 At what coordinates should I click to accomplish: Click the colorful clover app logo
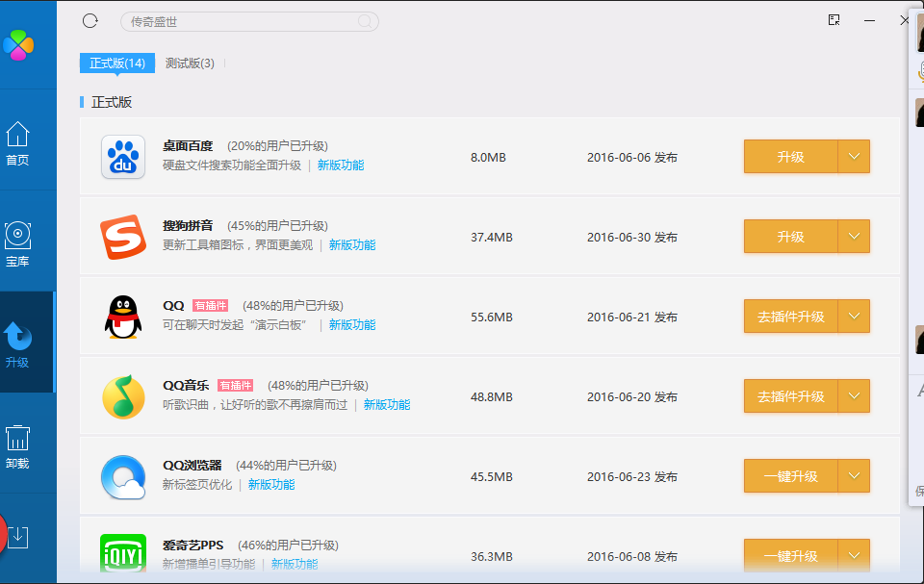[x=18, y=45]
